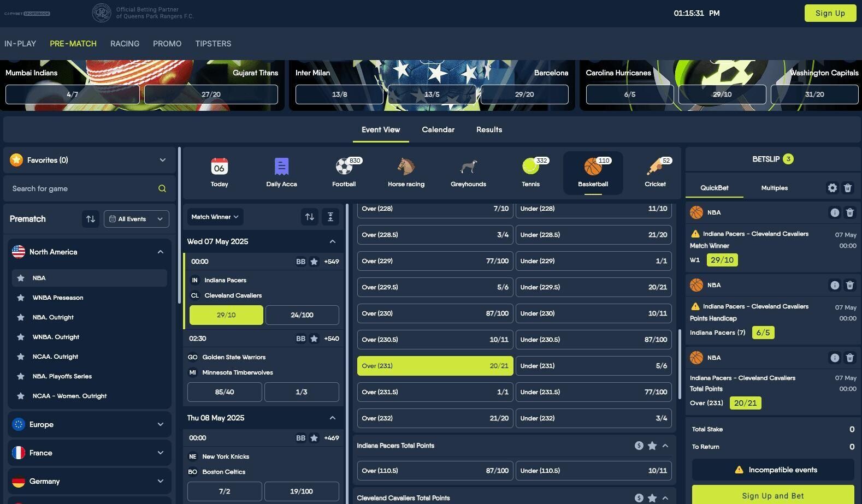The width and height of the screenshot is (862, 504).
Task: Click the cash-out icon on Indiana Pacers Total Points
Action: [639, 446]
